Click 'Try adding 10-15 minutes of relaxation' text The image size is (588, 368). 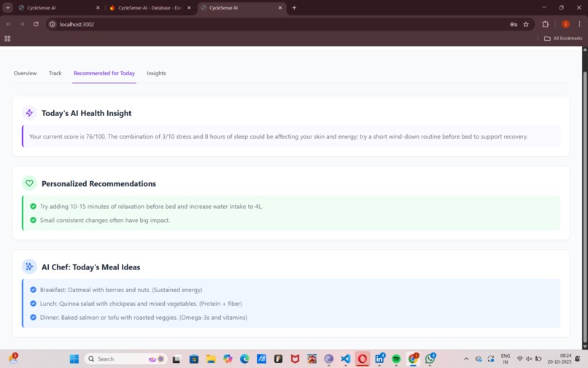point(151,206)
